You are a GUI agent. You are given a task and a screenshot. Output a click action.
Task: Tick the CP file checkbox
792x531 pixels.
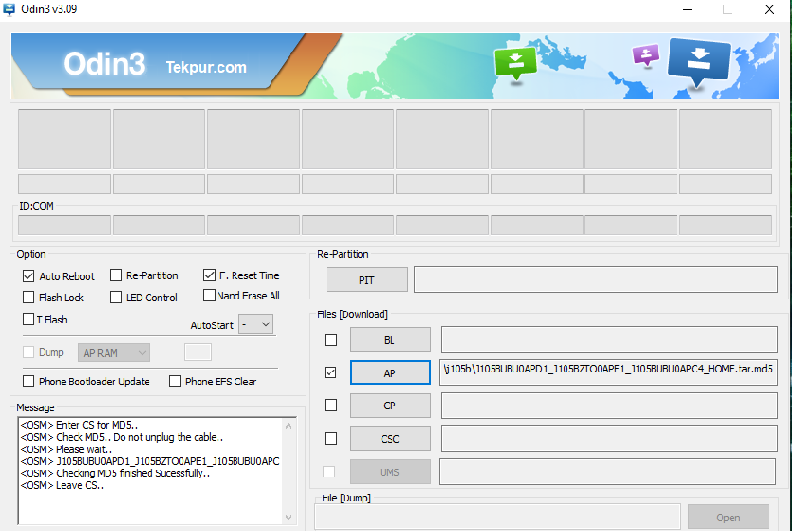click(x=331, y=405)
